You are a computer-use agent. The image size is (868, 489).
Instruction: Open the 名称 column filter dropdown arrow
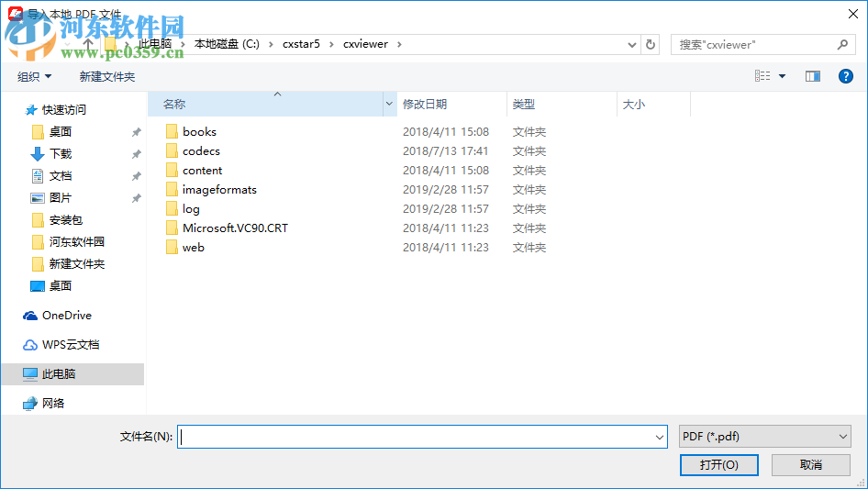(x=389, y=104)
